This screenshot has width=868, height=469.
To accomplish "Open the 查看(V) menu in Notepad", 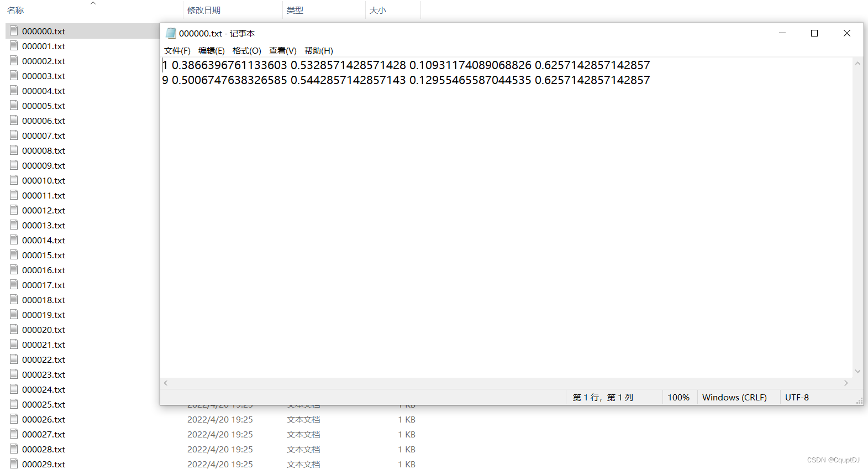I will point(282,51).
